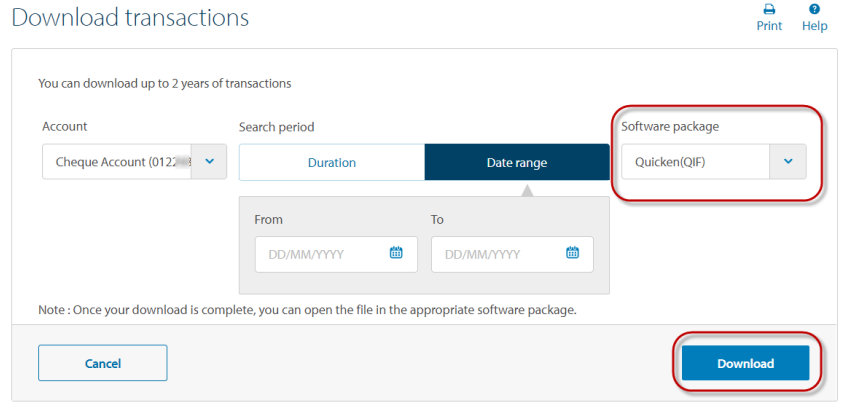Screen dimensions: 850x414
Task: Click the Print text link
Action: [769, 26]
